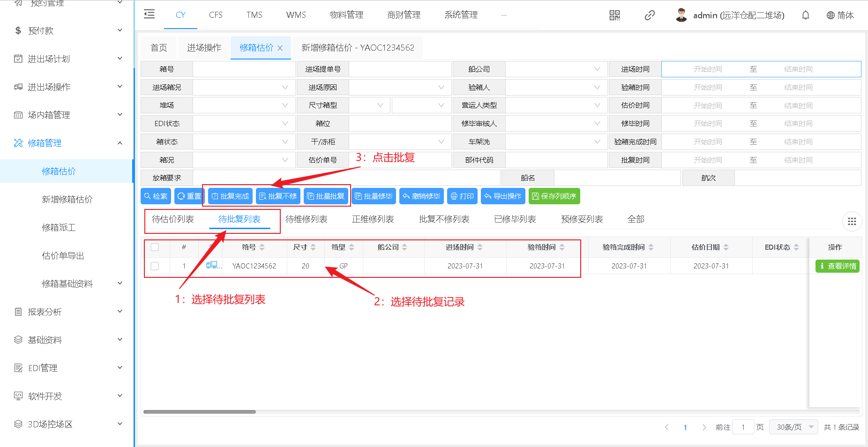Switch to the 待维修列表 tab
Viewport: 868px width, 447px height.
pyautogui.click(x=306, y=219)
